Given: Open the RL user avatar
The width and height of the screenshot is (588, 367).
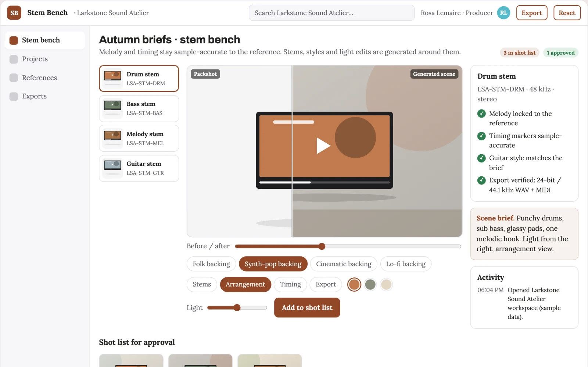Looking at the screenshot, I should pyautogui.click(x=503, y=13).
